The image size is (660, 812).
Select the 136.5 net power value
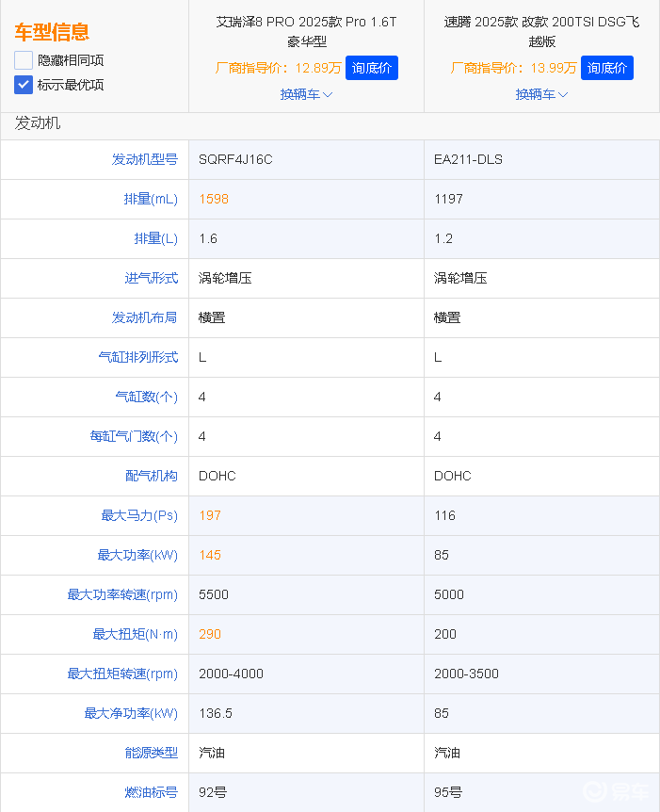pyautogui.click(x=216, y=714)
